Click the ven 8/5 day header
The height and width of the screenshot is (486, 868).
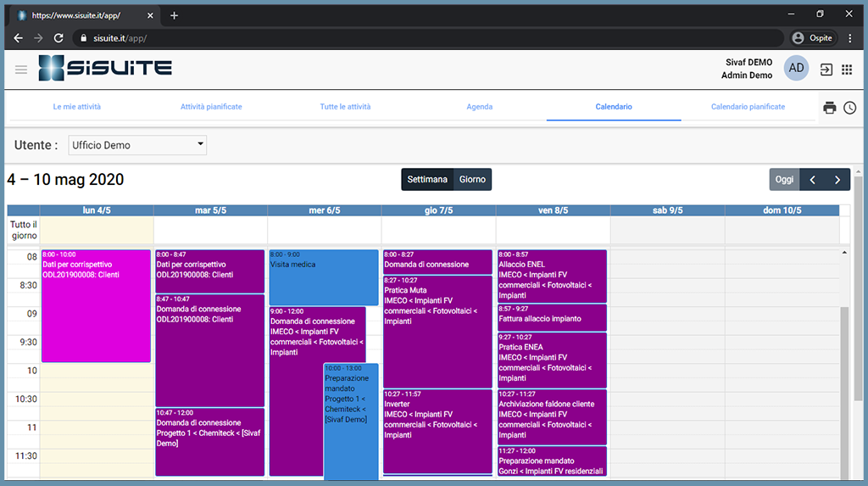[x=553, y=210]
